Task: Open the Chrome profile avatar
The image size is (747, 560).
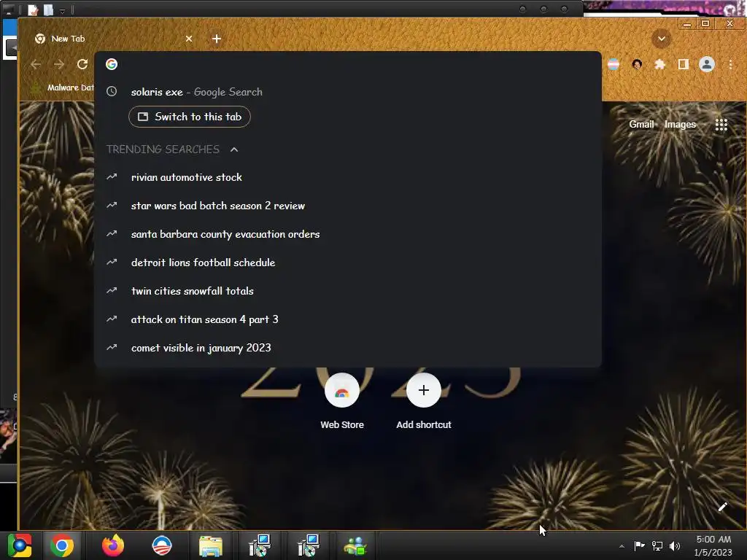Action: (x=707, y=64)
